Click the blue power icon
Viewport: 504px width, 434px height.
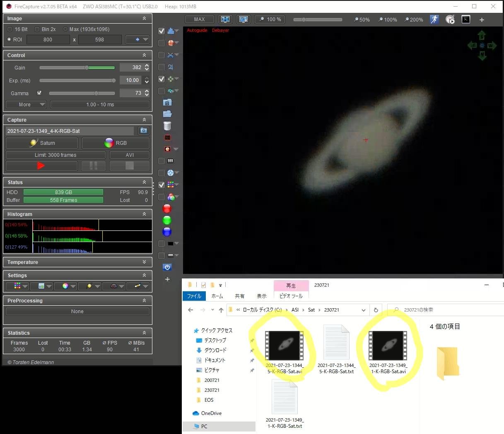[x=167, y=267]
